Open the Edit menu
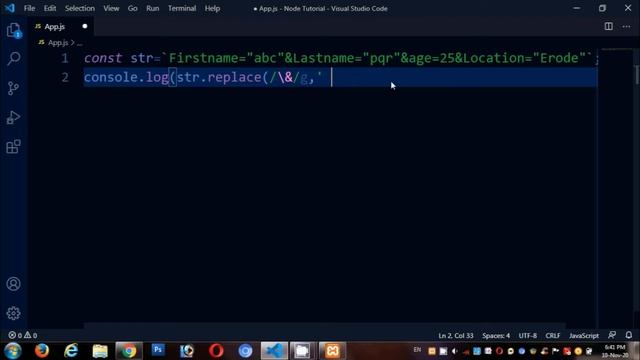 [50, 8]
